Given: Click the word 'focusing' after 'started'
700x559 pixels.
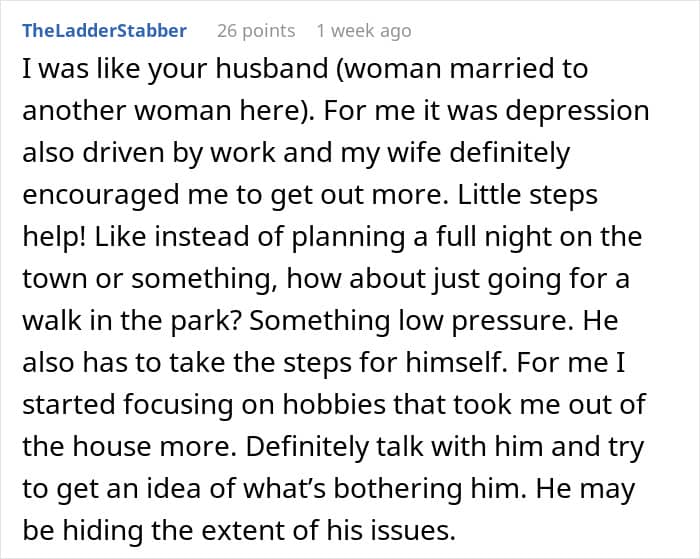Looking at the screenshot, I should click(178, 405).
